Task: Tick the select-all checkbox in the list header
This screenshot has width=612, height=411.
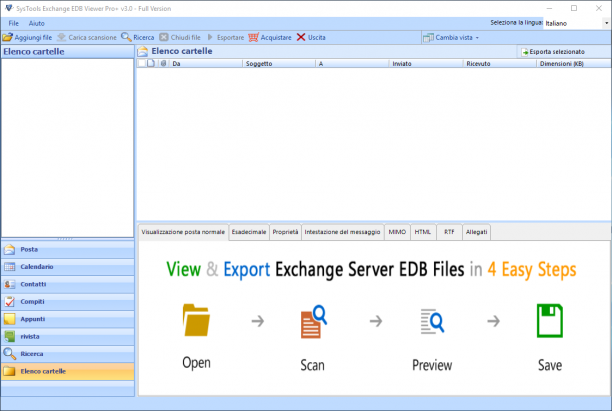Action: coord(142,63)
